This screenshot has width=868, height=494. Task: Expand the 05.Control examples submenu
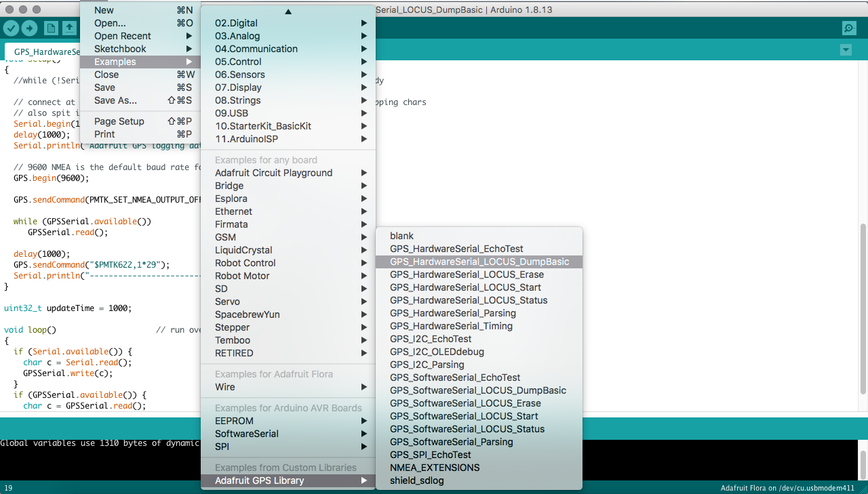(x=288, y=62)
